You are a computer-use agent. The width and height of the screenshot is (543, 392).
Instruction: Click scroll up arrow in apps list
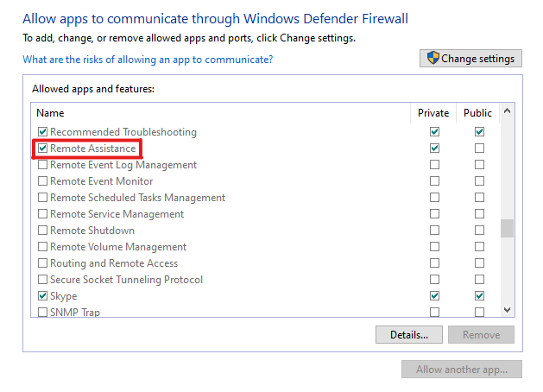pyautogui.click(x=508, y=111)
